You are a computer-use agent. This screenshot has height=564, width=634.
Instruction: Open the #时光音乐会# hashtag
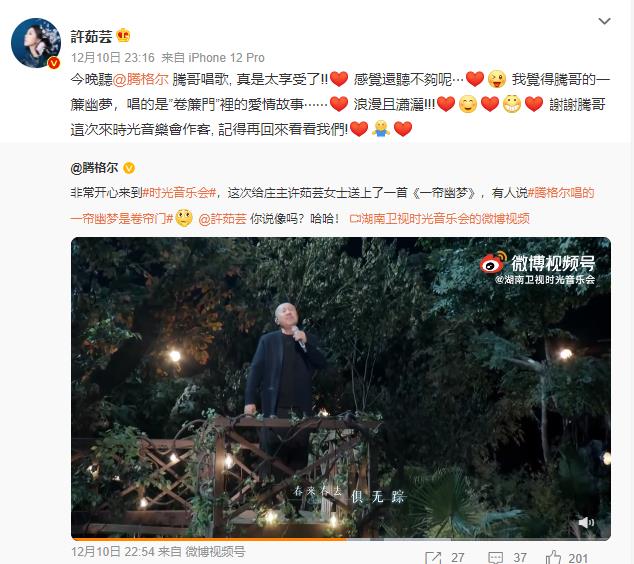[180, 193]
